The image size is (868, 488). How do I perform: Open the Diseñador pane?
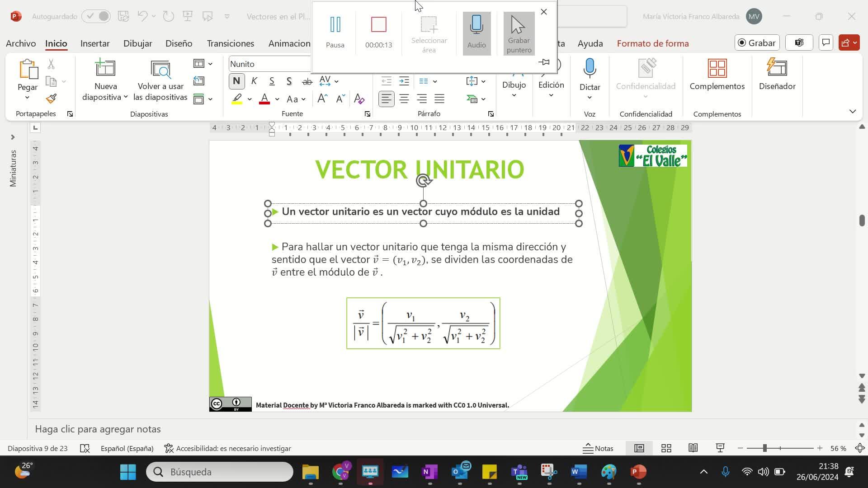pyautogui.click(x=777, y=75)
